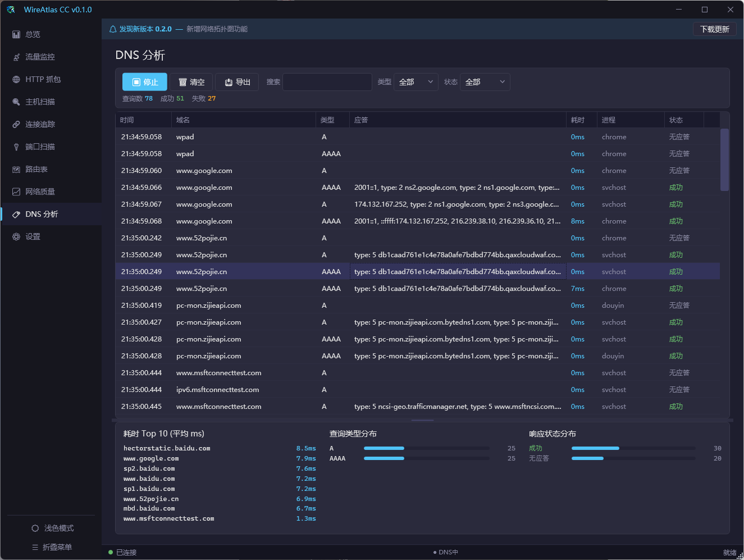Image resolution: width=744 pixels, height=560 pixels.
Task: Switch to 主机扫描 page
Action: 51,102
